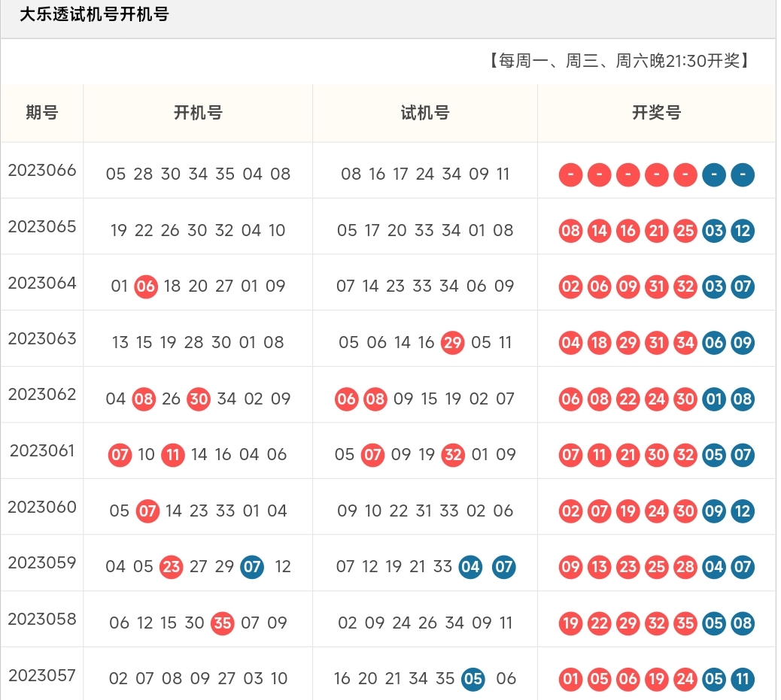Click number 15 in 2023062 试机号
Image resolution: width=781 pixels, height=700 pixels.
(429, 398)
